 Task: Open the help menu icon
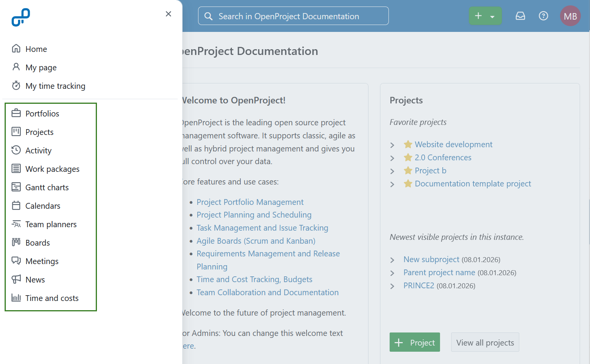pos(543,16)
